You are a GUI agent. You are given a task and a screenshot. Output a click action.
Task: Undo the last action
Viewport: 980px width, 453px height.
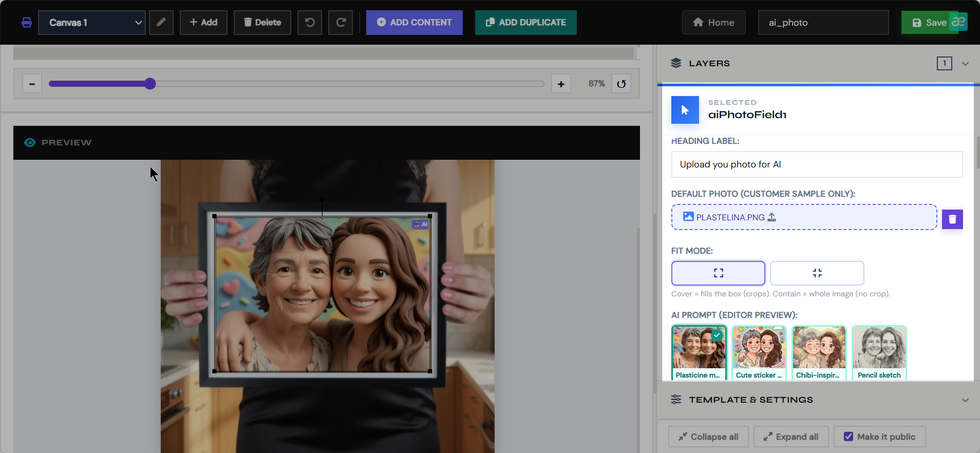coord(310,23)
